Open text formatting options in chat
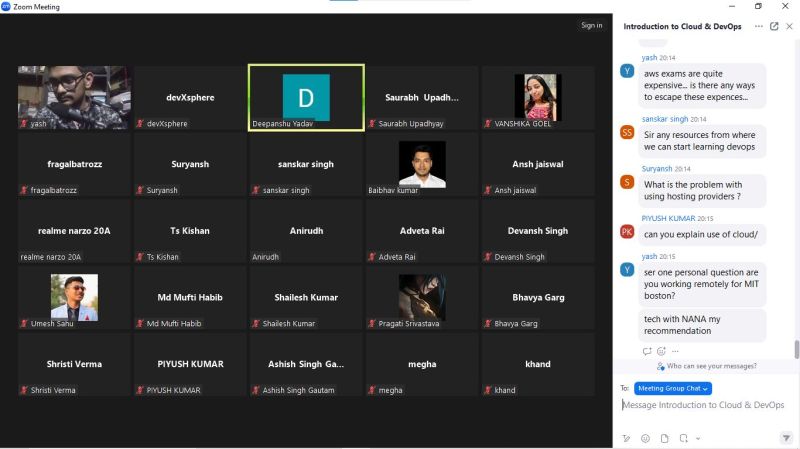 626,438
